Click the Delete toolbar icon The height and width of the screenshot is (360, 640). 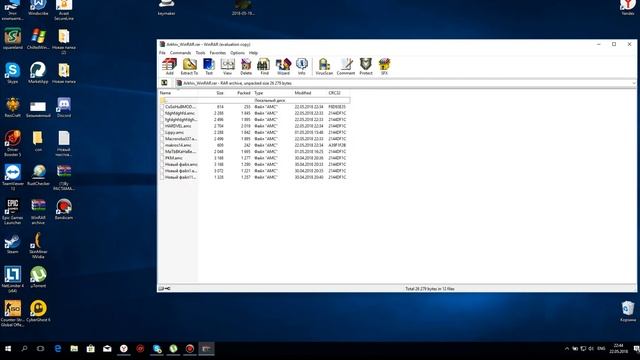pyautogui.click(x=246, y=67)
